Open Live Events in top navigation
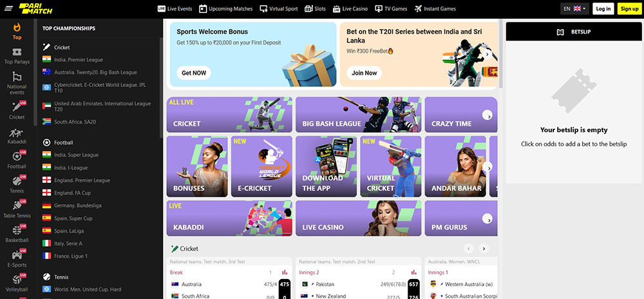The width and height of the screenshot is (644, 299). click(175, 8)
